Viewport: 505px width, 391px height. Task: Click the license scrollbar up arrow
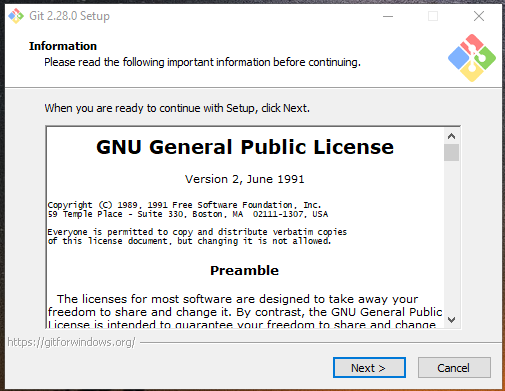coord(451,136)
